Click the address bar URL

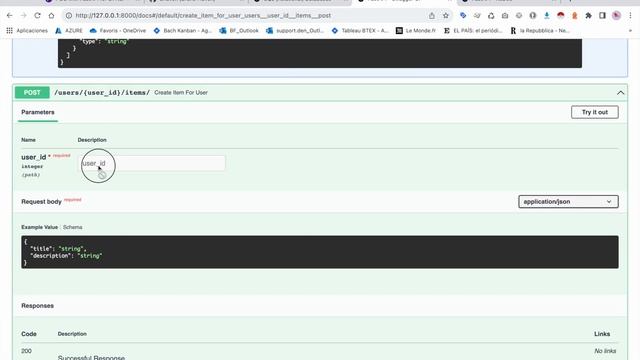pyautogui.click(x=203, y=16)
